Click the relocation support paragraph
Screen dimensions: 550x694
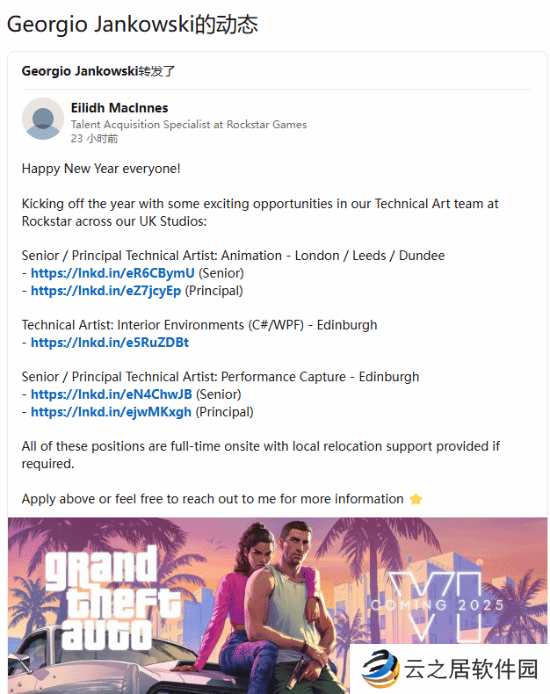(x=261, y=455)
